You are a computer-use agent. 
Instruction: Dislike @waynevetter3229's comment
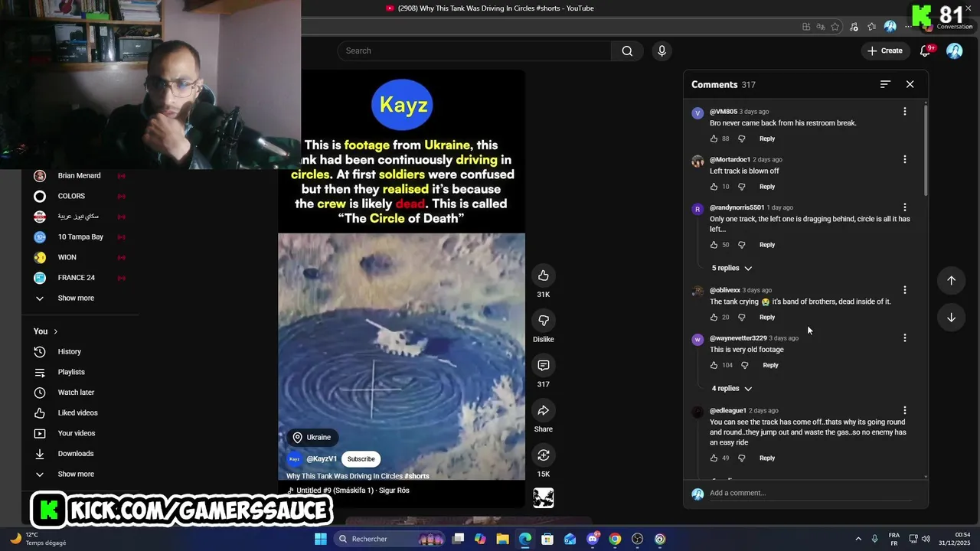click(744, 365)
